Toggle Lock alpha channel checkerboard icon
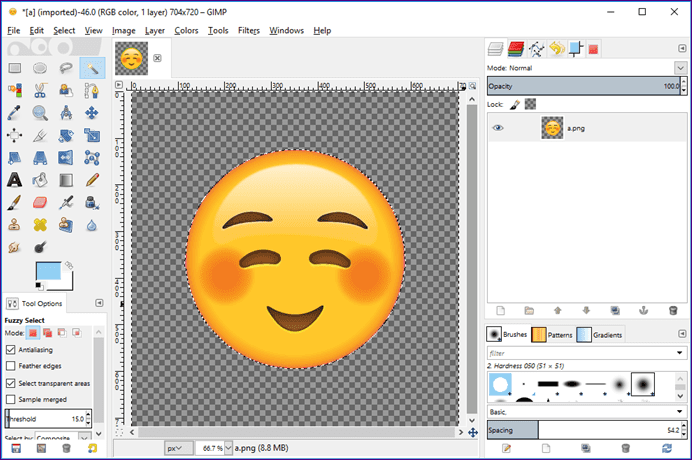692x460 pixels. click(530, 105)
